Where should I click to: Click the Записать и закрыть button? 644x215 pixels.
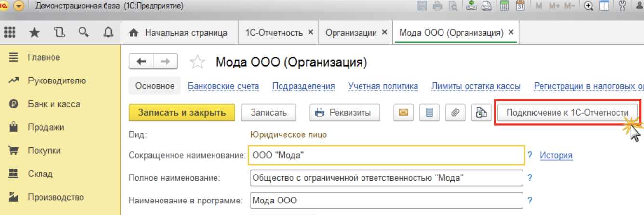pos(182,113)
